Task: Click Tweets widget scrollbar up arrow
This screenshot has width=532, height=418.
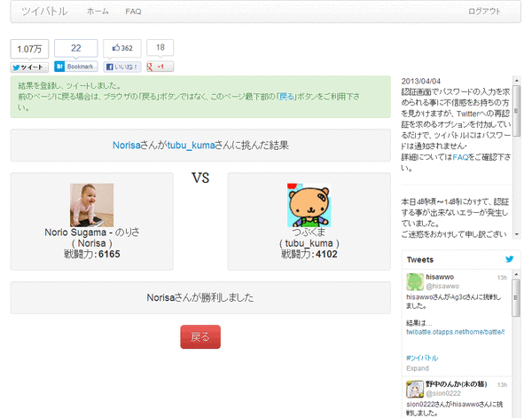Action: click(x=516, y=274)
